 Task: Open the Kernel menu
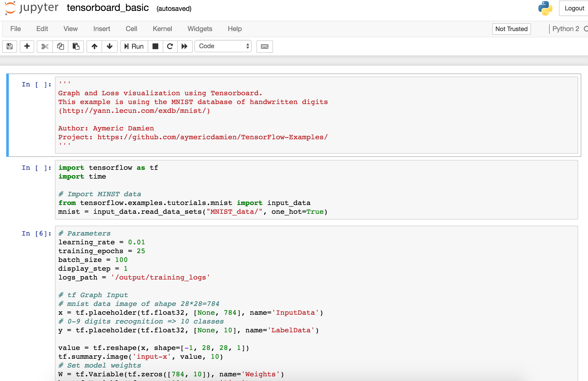tap(162, 29)
